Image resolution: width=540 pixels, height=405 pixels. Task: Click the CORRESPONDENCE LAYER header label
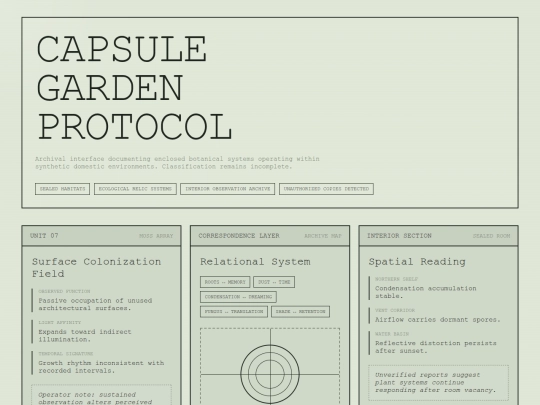pos(239,236)
